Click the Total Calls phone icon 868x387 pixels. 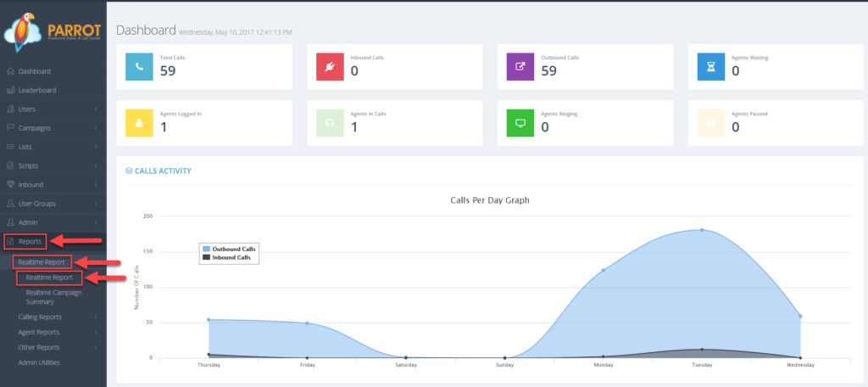(140, 67)
